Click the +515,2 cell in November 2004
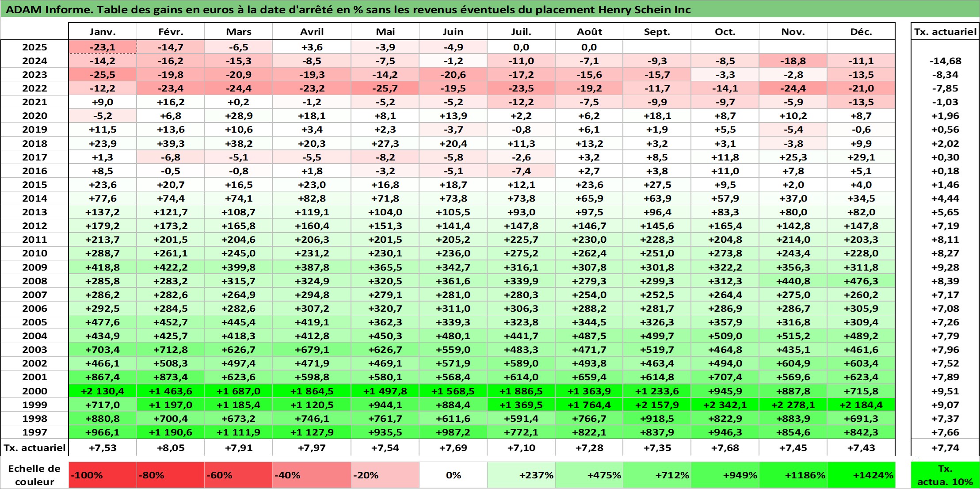The image size is (980, 489). pos(793,336)
